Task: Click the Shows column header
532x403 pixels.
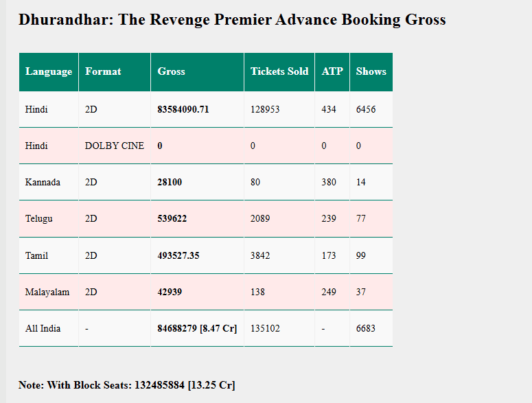Action: coord(371,71)
